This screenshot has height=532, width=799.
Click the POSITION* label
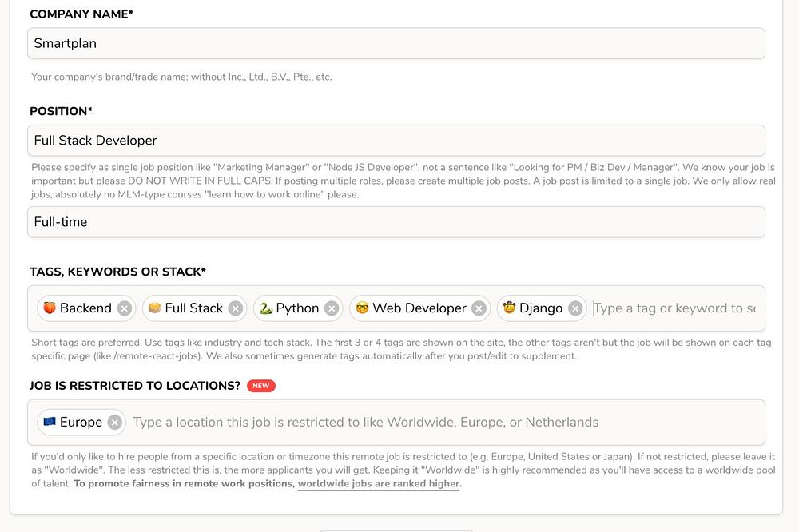tap(62, 110)
